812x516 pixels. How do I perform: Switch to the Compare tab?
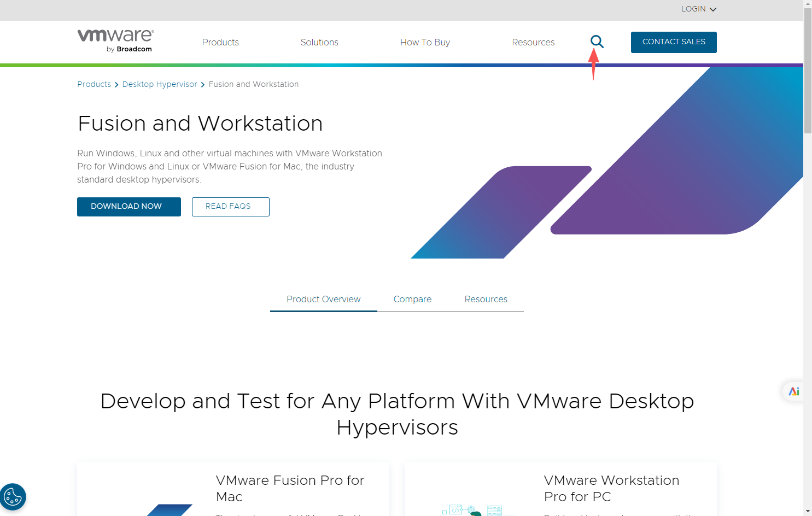(x=412, y=299)
